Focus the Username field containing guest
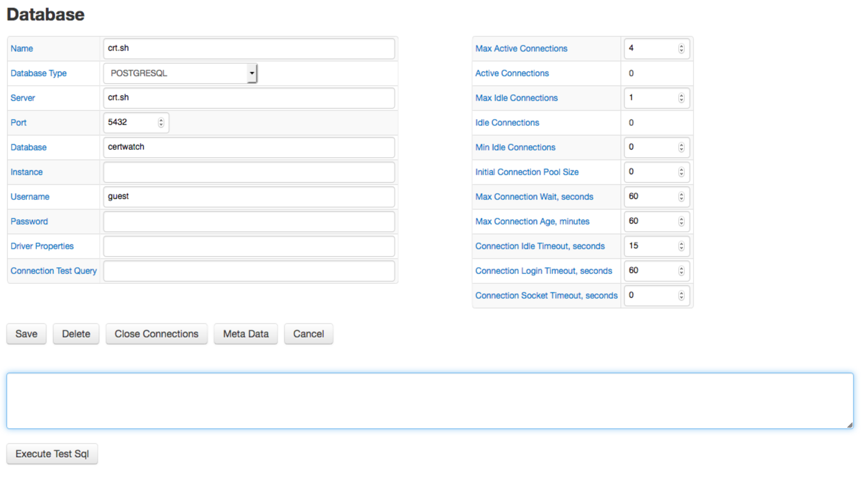 tap(249, 197)
